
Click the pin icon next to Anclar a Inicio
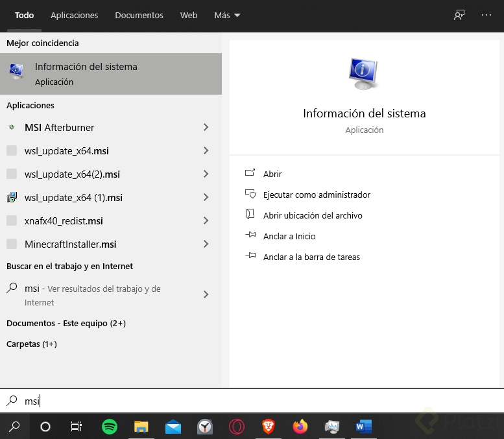pos(250,235)
